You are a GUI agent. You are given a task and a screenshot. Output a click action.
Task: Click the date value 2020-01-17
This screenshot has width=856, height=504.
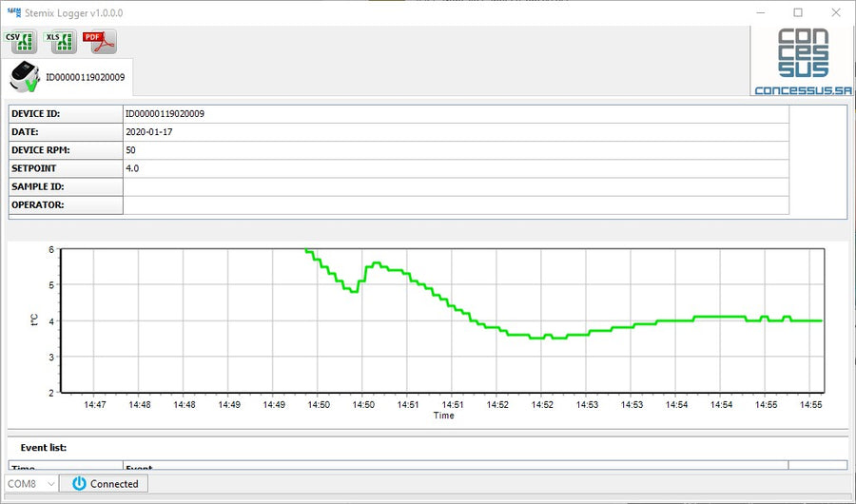149,132
